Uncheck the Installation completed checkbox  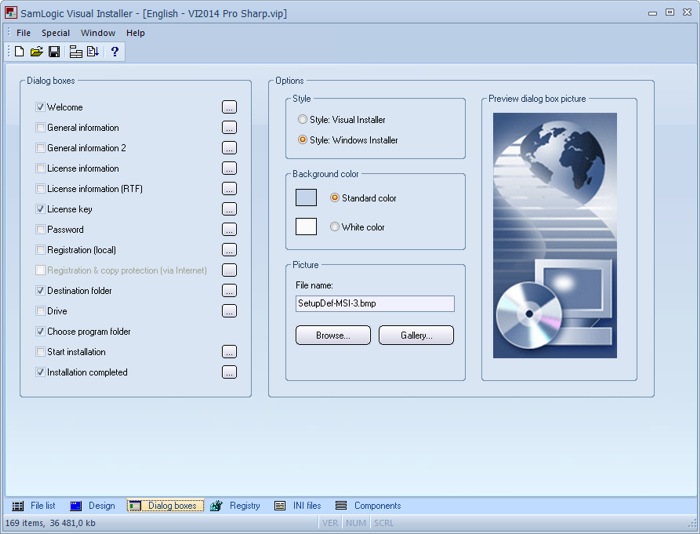tap(40, 372)
